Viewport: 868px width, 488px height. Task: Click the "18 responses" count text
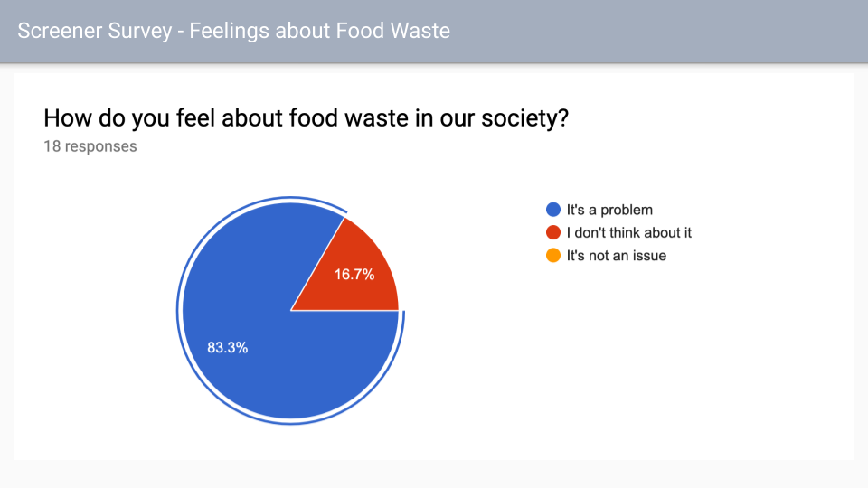click(90, 146)
